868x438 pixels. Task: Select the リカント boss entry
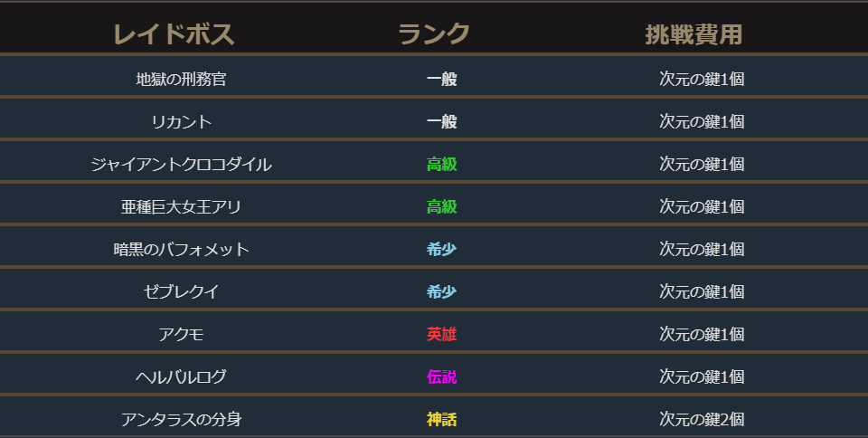tap(181, 121)
